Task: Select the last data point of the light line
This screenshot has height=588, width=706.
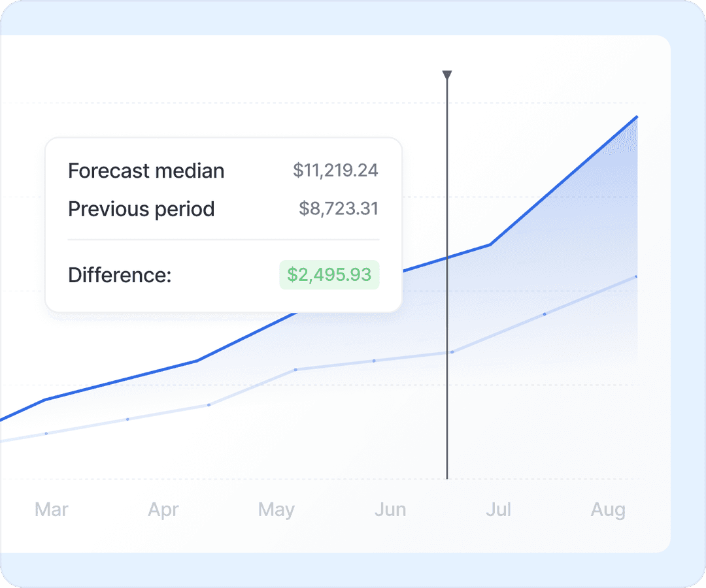Action: (636, 276)
